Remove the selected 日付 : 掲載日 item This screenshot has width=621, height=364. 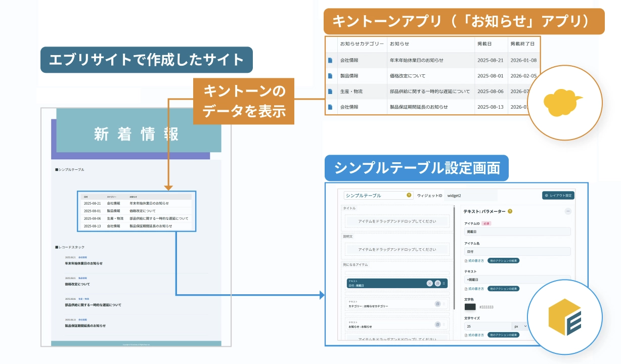pos(430,283)
